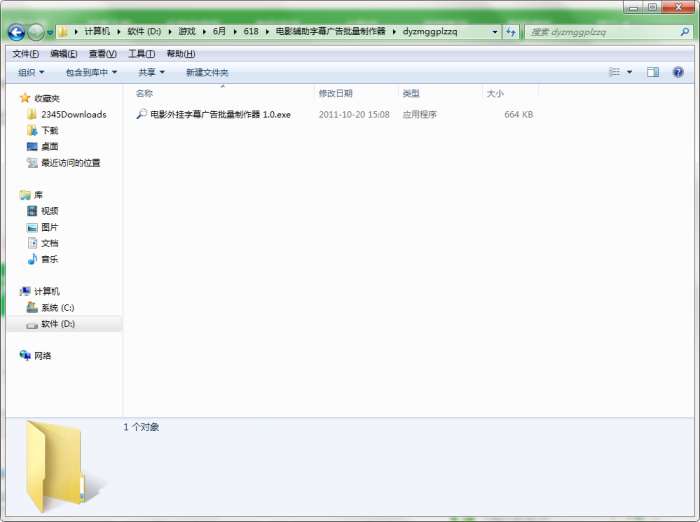Click the 音乐 note icon
Viewport: 700px width, 522px height.
(32, 259)
